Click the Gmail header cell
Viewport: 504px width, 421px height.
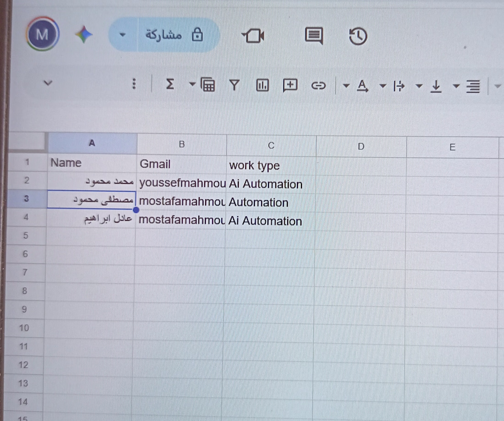[x=181, y=164]
